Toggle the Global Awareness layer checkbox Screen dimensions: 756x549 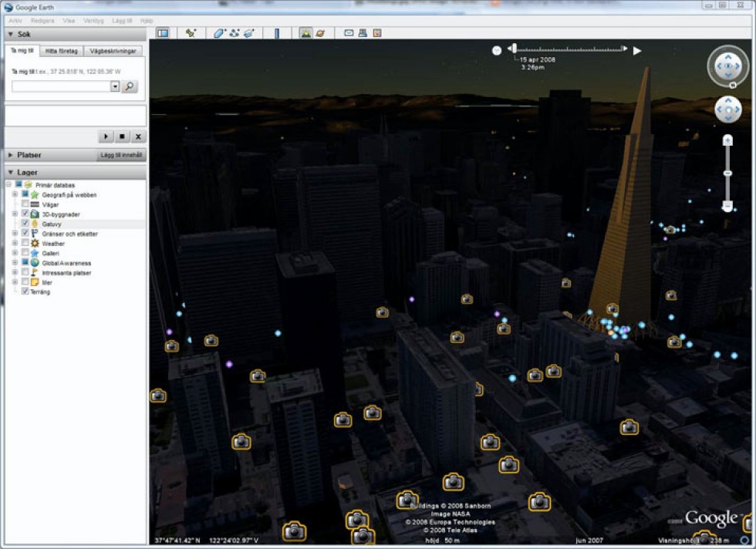tap(25, 263)
